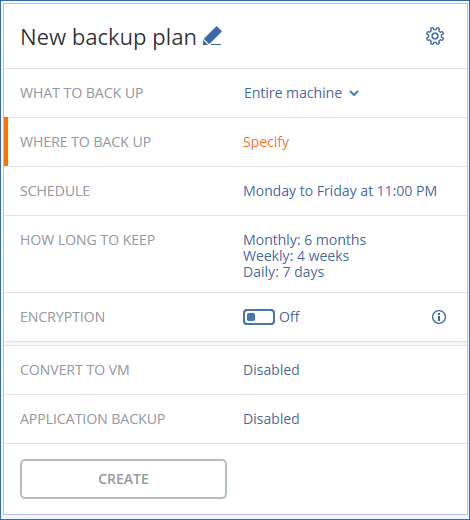Open schedule Monday to Friday at 11:00 PM
Viewport: 470px width, 520px height.
(x=340, y=191)
